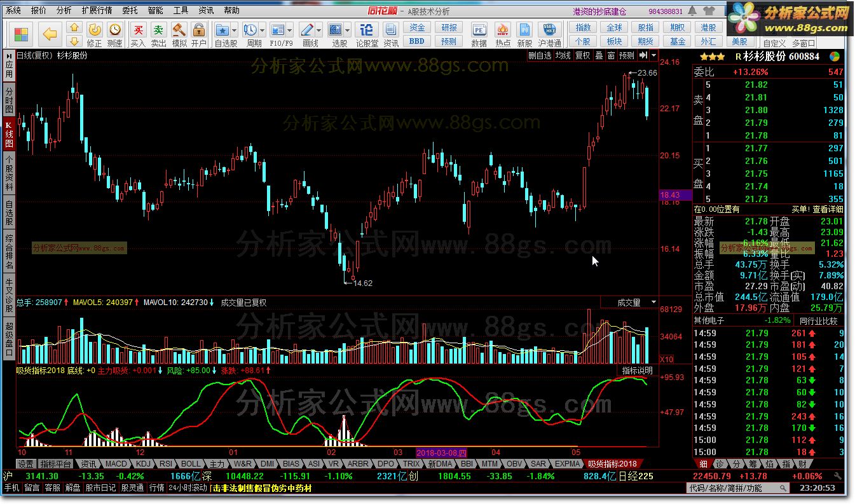
Task: Open the 智能 menu
Action: (x=155, y=10)
